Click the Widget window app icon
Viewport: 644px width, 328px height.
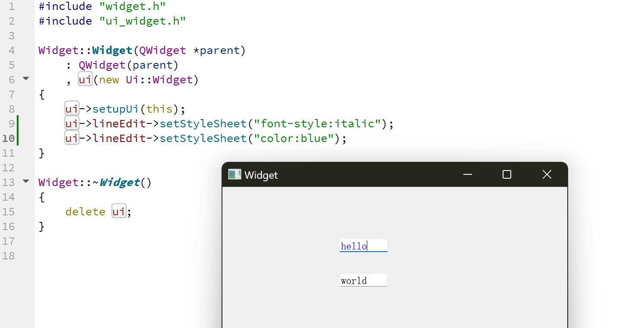[234, 174]
